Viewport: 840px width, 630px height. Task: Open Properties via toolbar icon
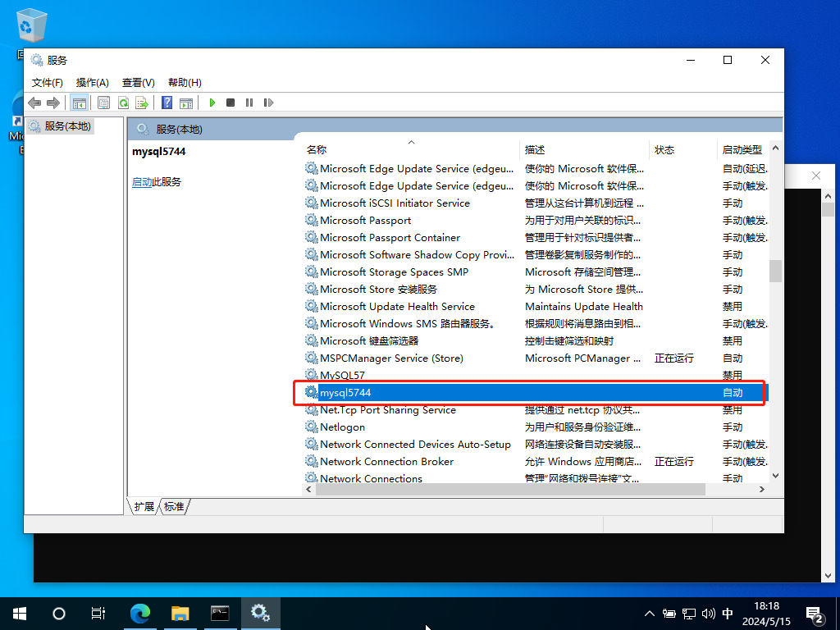point(103,103)
